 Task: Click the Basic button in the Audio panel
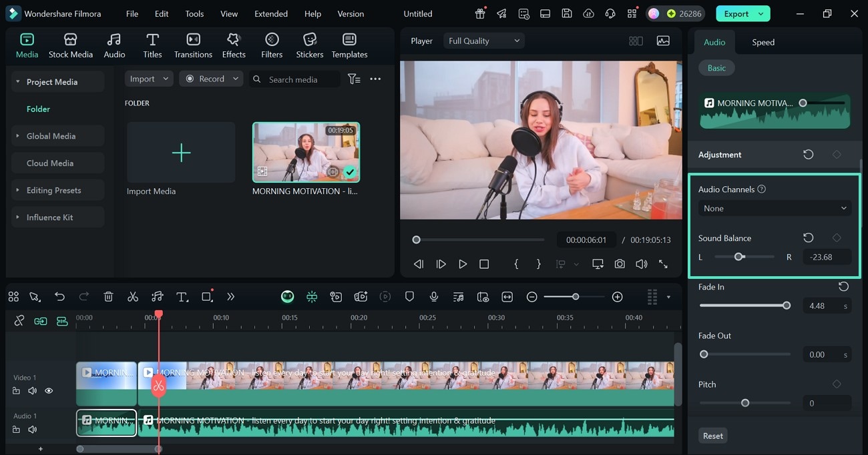pyautogui.click(x=716, y=68)
